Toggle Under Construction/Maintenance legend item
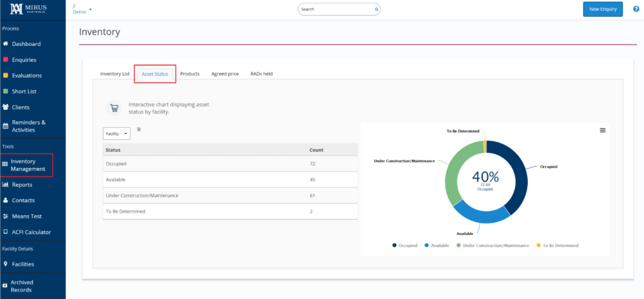 coord(492,245)
